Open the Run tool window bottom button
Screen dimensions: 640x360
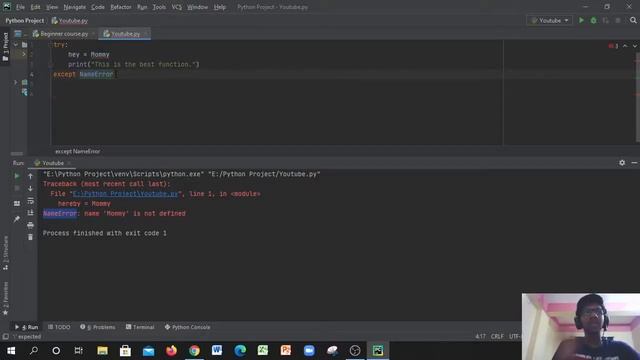coord(26,327)
